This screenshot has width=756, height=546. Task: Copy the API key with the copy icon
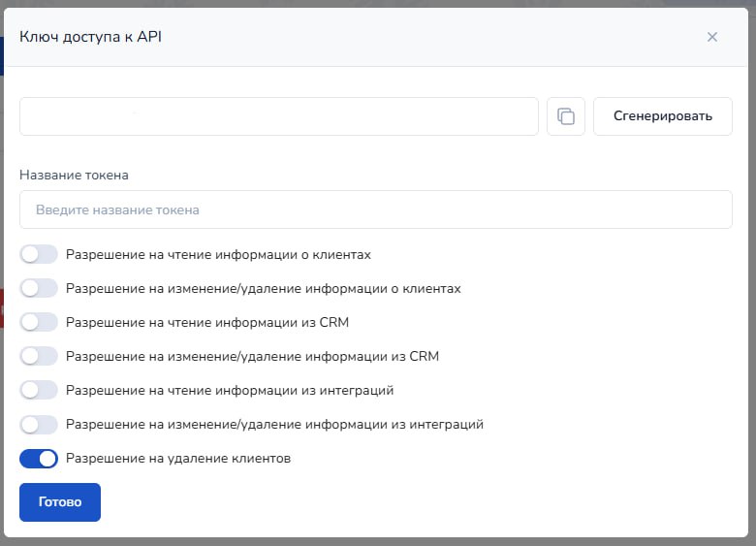coord(566,116)
